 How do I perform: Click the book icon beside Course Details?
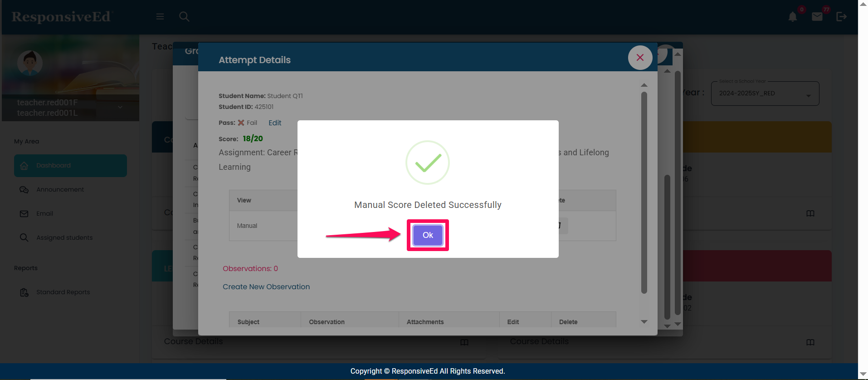pos(464,342)
